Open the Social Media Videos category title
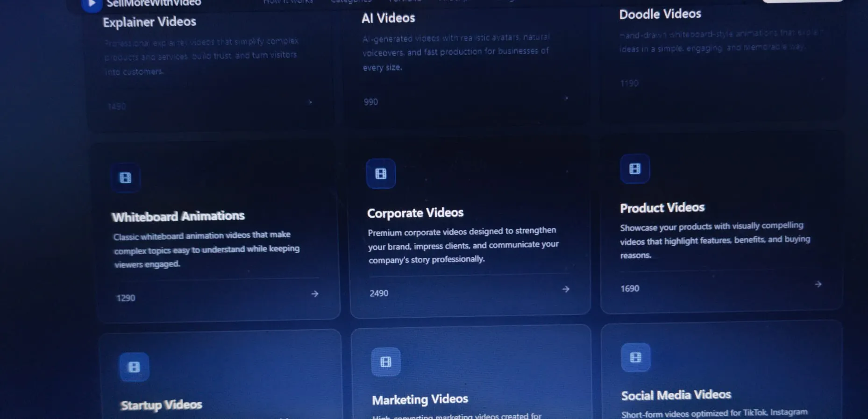868x419 pixels. point(676,395)
